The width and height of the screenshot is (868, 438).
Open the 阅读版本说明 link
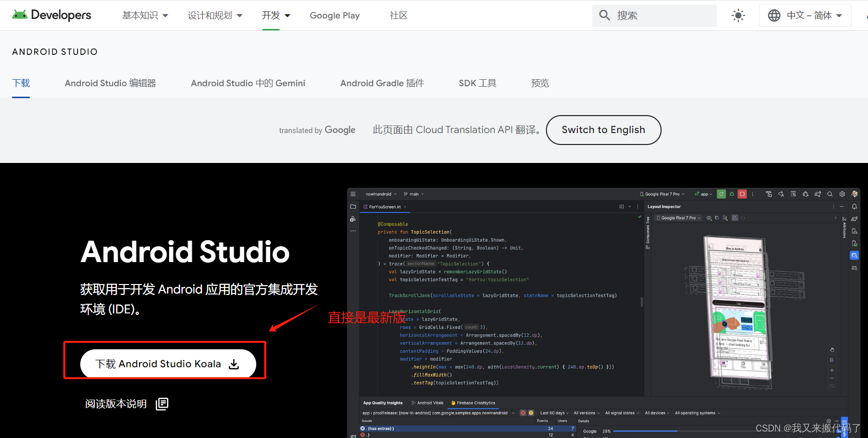tap(127, 404)
